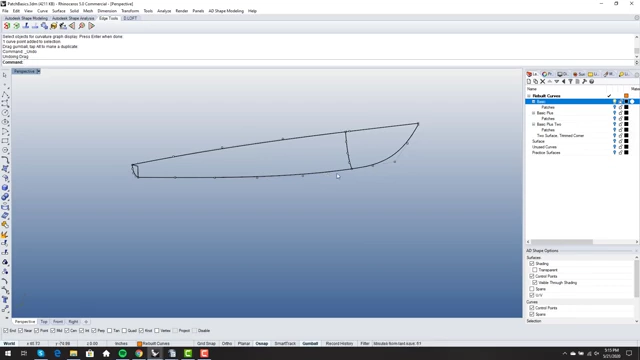Change color swatch of Two Surface, Trimmed Corner layer
Image resolution: width=640 pixels, height=360 pixels.
pos(626,136)
